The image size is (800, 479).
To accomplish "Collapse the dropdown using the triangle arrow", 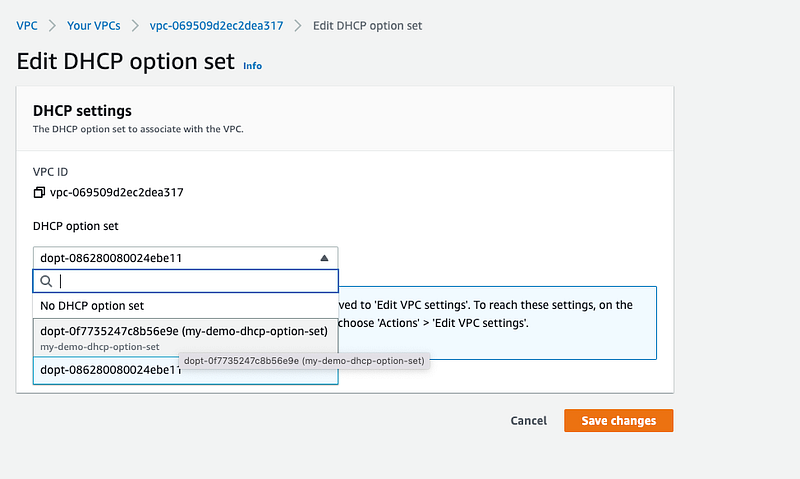I will (x=324, y=258).
